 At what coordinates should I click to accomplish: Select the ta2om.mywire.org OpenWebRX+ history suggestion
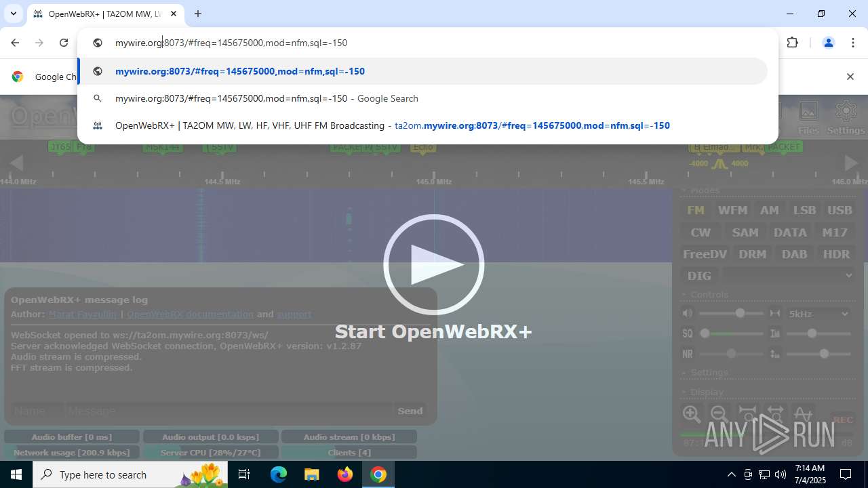coord(423,125)
